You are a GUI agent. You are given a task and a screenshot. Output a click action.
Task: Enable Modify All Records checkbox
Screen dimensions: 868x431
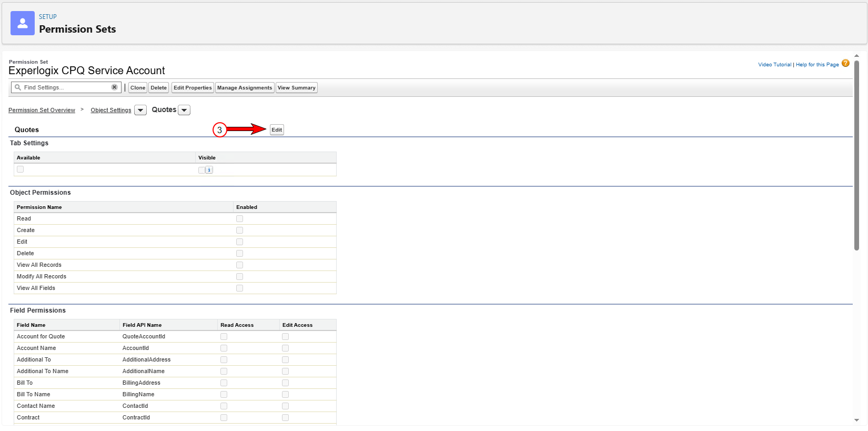[239, 276]
